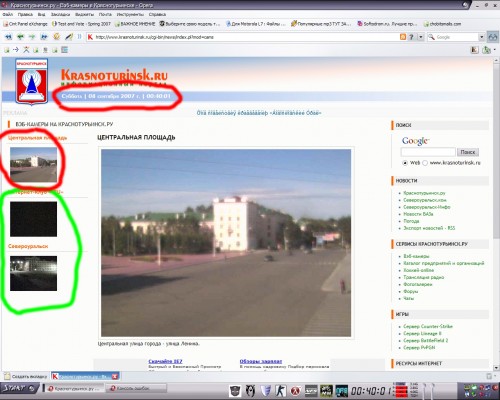
Task: Switch to Консоль ошибок taskbar window
Action: [x=137, y=388]
